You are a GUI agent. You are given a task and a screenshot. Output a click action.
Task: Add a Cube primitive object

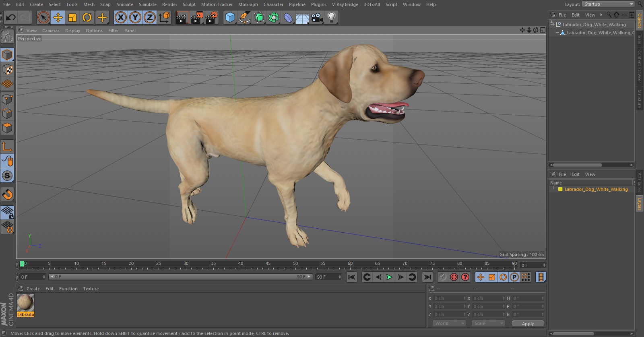pyautogui.click(x=230, y=17)
